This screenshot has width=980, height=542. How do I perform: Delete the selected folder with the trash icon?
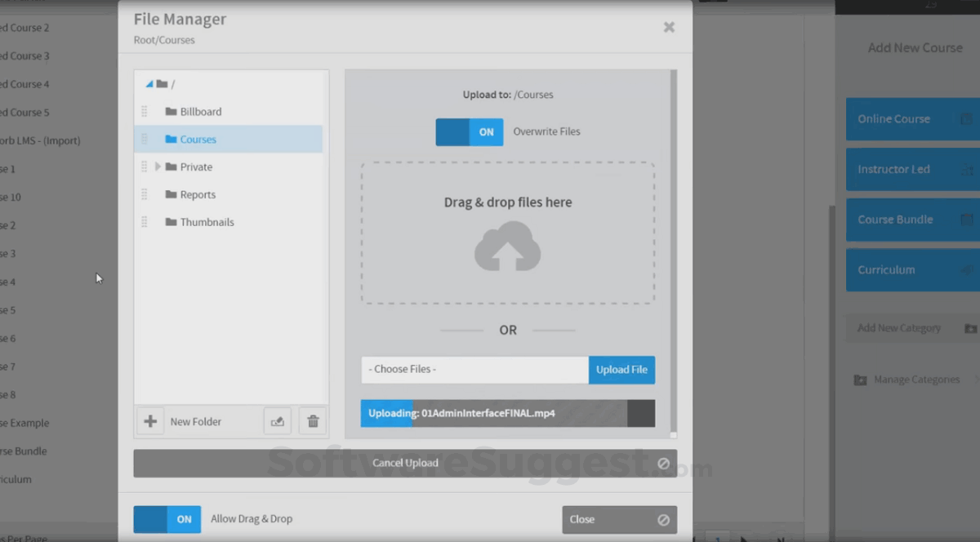coord(312,420)
